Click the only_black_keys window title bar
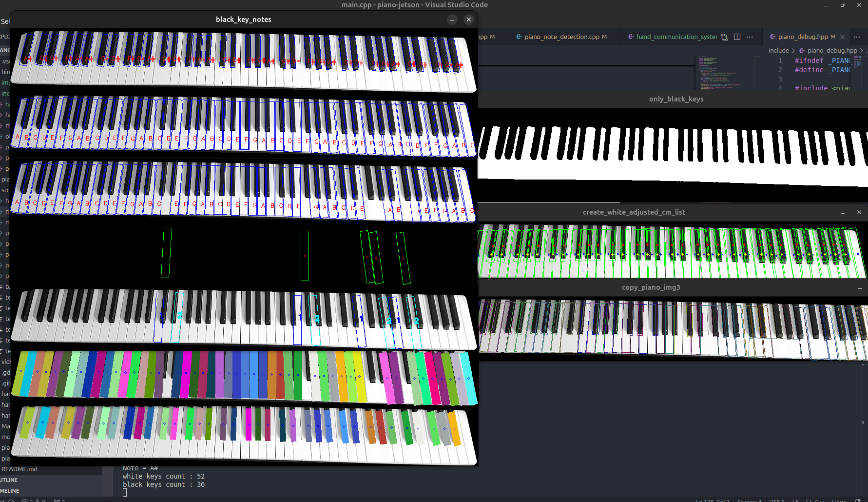 pyautogui.click(x=675, y=99)
